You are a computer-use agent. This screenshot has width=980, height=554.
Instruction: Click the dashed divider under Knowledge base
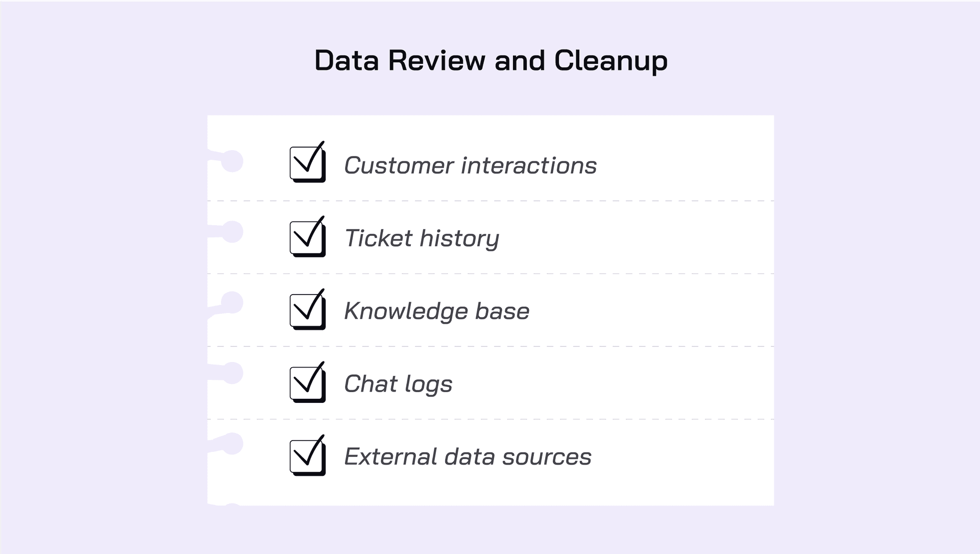[491, 347]
